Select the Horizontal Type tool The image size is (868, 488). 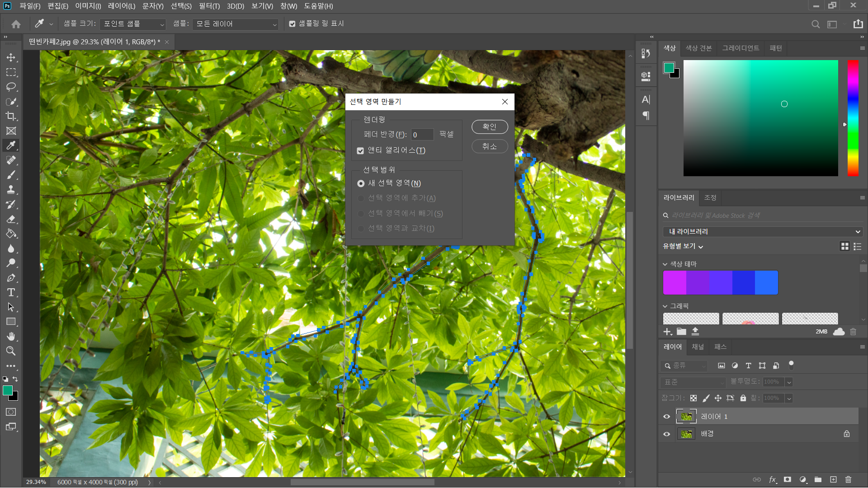pos(11,292)
